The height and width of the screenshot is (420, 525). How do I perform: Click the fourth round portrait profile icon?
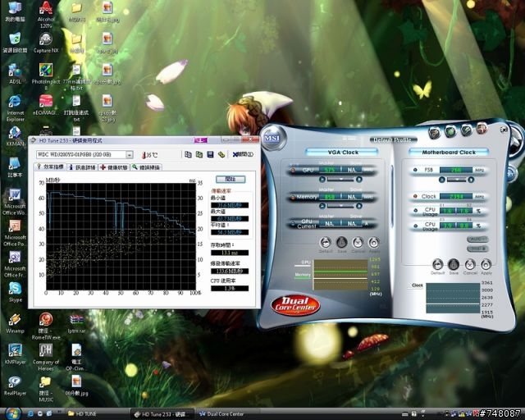[482, 128]
